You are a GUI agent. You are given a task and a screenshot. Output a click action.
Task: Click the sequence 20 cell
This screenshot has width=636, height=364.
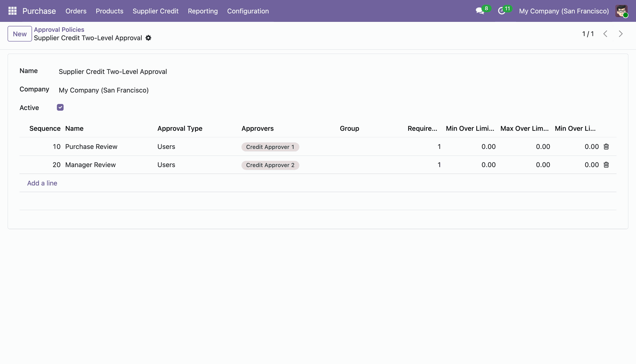(56, 165)
